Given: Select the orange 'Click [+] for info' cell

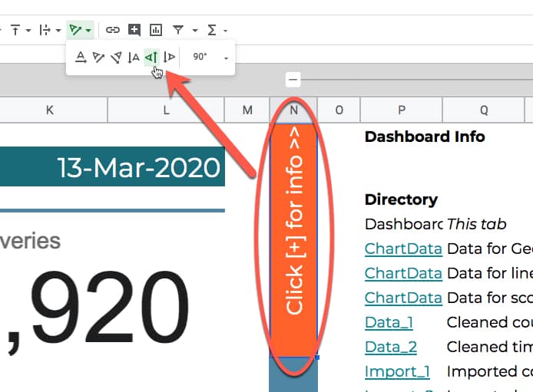Looking at the screenshot, I should (293, 230).
